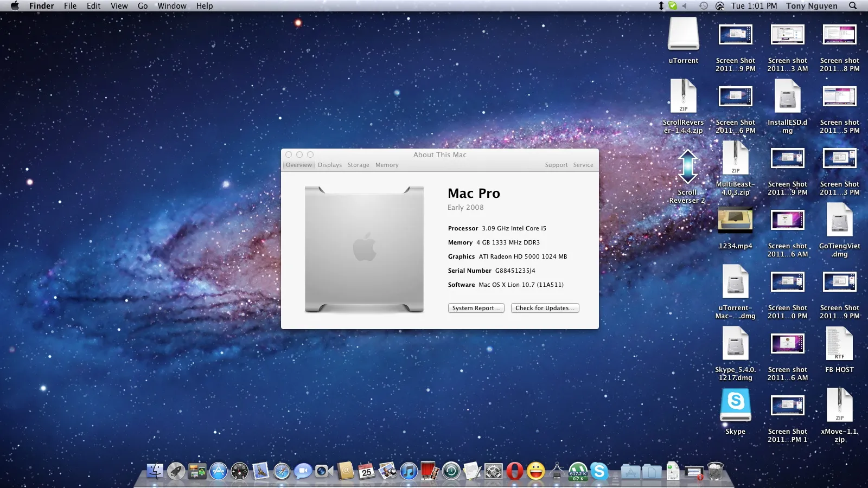Open the Window menu in the menu bar
This screenshot has height=488, width=868.
(x=172, y=6)
